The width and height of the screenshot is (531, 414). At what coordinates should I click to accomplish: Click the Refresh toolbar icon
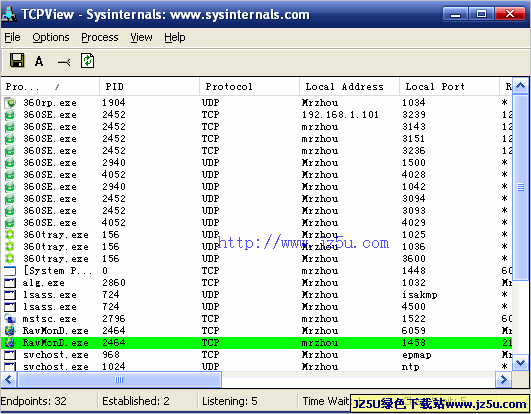click(87, 61)
